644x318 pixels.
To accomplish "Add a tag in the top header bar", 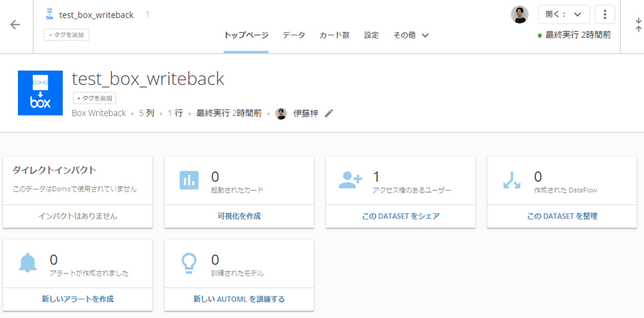I will point(66,35).
